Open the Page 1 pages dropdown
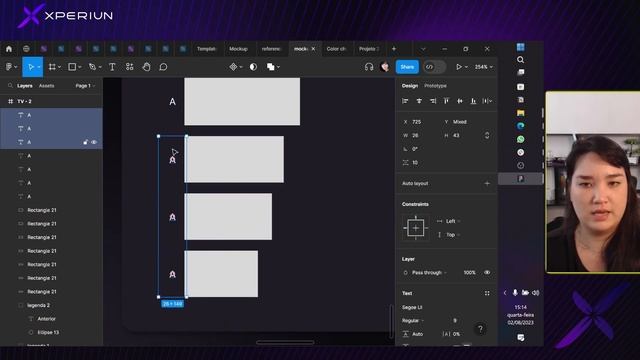This screenshot has height=360, width=640. tap(85, 86)
